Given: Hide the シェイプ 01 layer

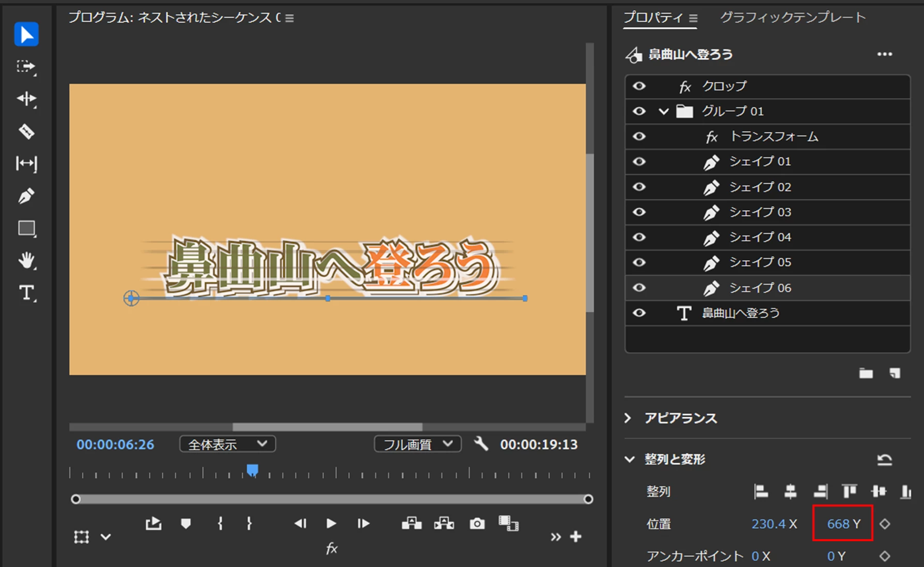Looking at the screenshot, I should click(x=639, y=162).
